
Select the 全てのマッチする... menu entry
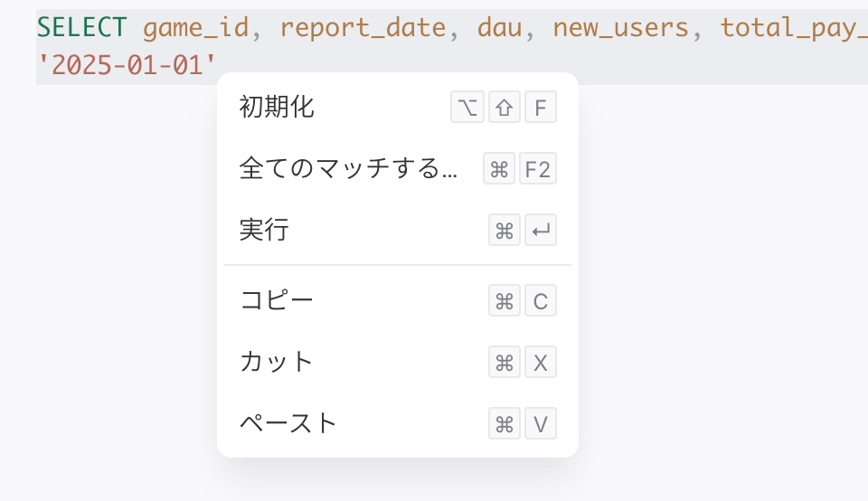pos(398,168)
